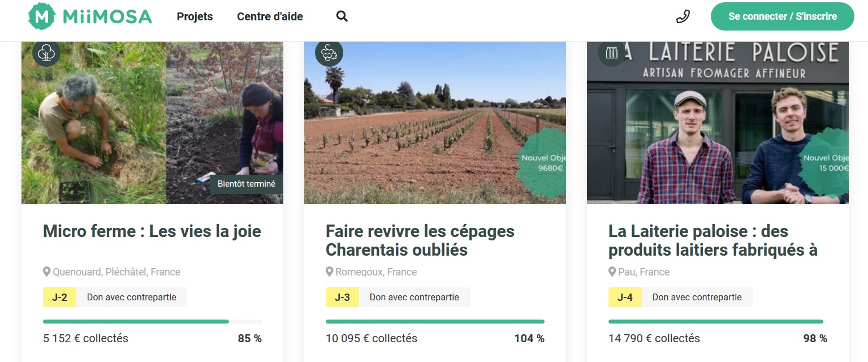Click the milk bottles icon on Laiterie card
868x362 pixels.
tap(611, 53)
